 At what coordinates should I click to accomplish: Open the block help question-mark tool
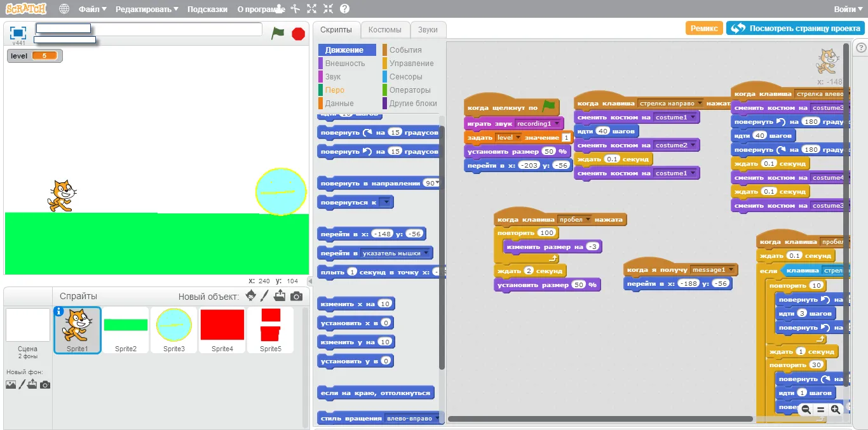coord(344,9)
